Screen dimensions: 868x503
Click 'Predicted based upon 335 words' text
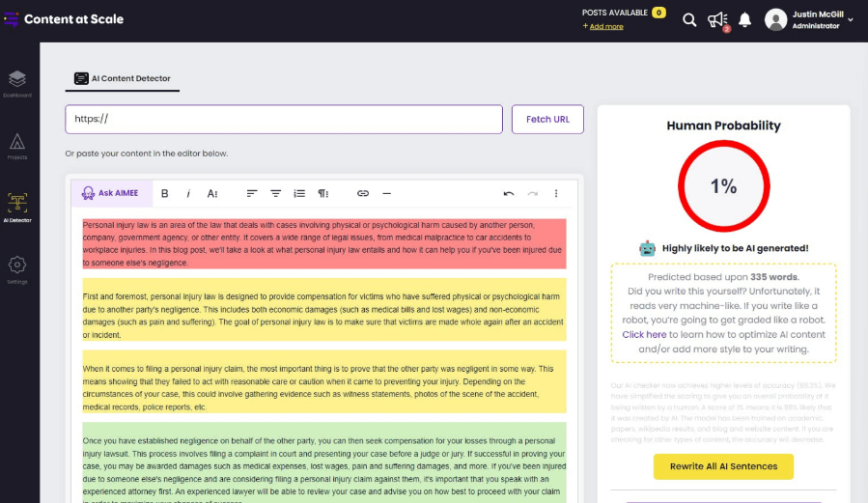pos(723,277)
